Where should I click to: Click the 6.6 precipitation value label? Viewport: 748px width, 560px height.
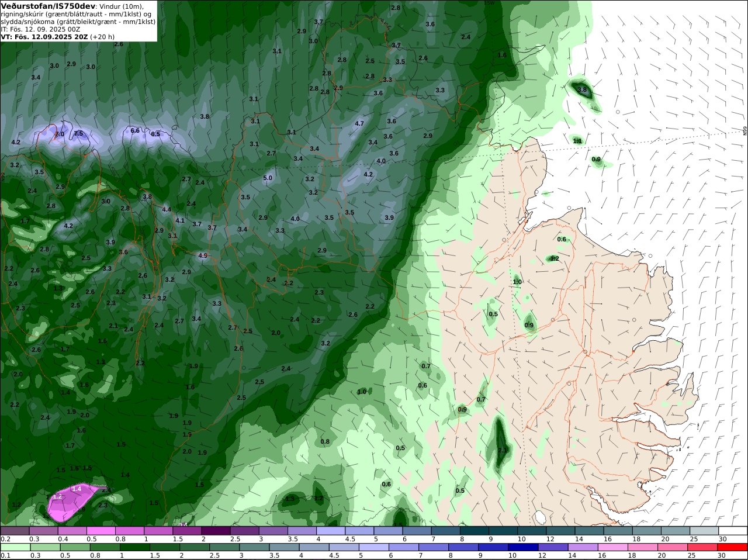(135, 130)
